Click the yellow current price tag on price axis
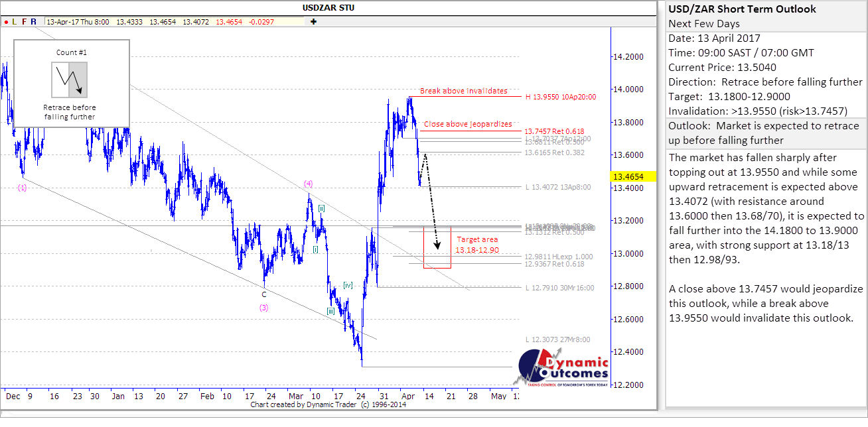The width and height of the screenshot is (868, 427). click(x=633, y=176)
